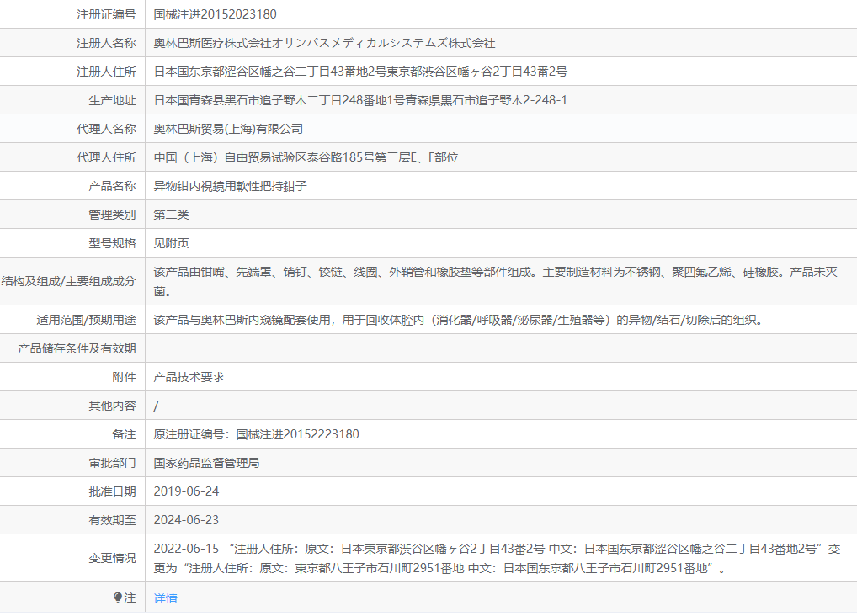This screenshot has height=616, width=857.
Task: Click the 结构及组成/主要组成成分 label
Action: pyautogui.click(x=68, y=281)
